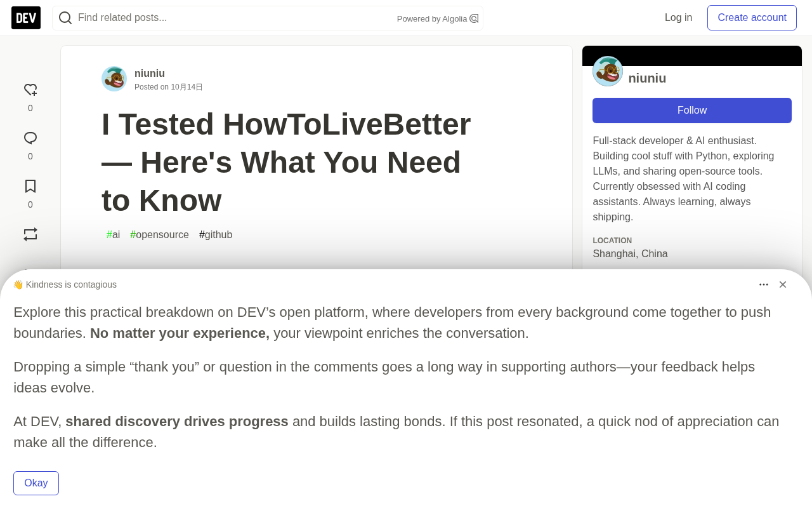Screen dimensions: 812x508
Task: Dismiss the Kindness is contagious banner
Action: click(x=783, y=284)
